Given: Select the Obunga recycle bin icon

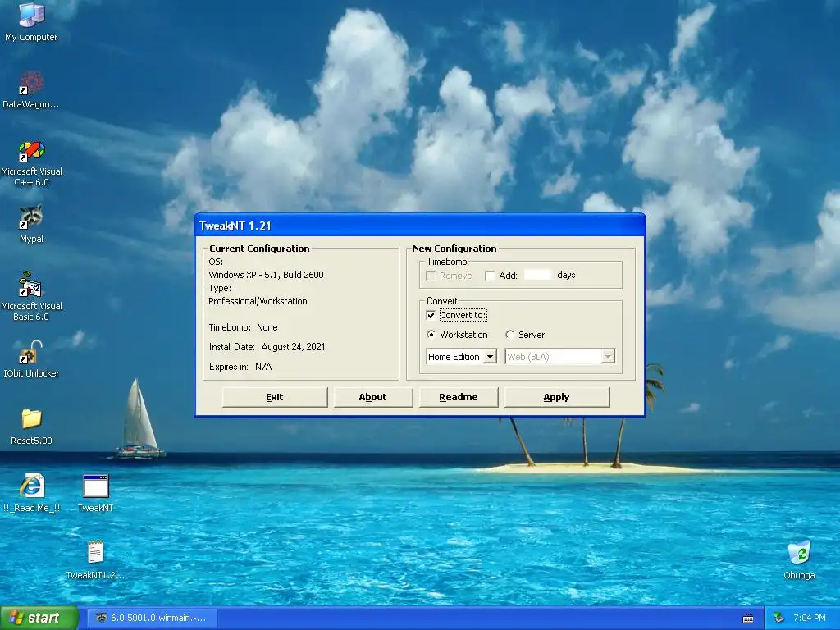Looking at the screenshot, I should [x=799, y=560].
